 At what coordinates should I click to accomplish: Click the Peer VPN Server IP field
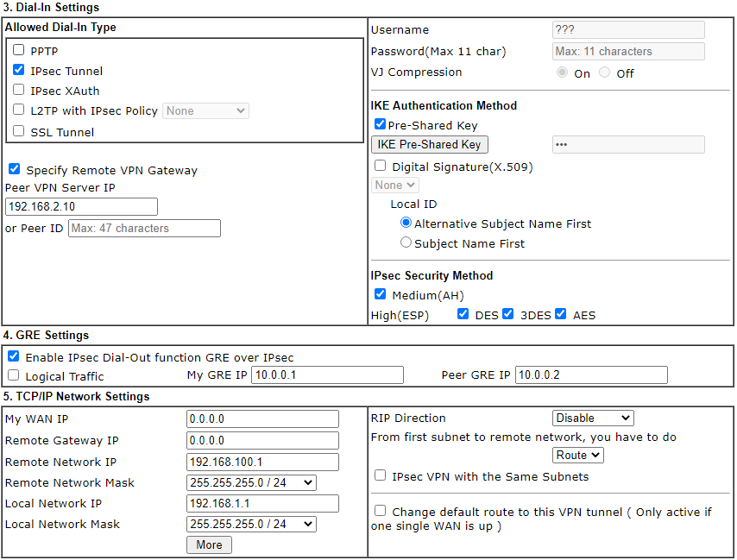81,206
